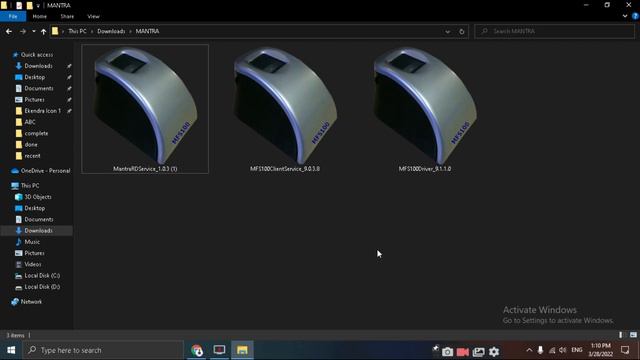Open Videos folder in sidebar

pyautogui.click(x=33, y=264)
